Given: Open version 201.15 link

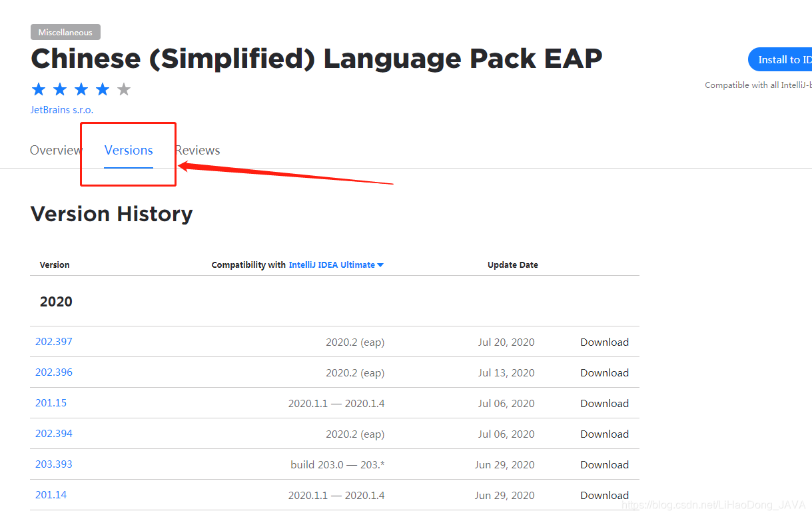Looking at the screenshot, I should (x=51, y=403).
